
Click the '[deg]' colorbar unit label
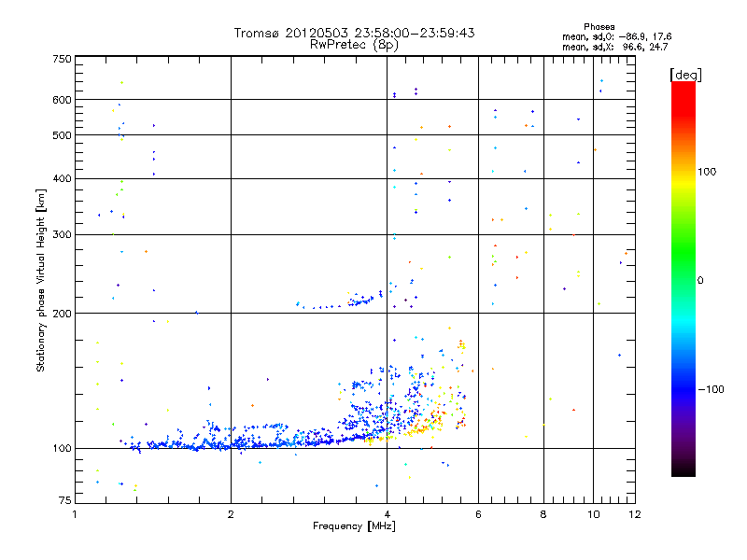click(685, 75)
